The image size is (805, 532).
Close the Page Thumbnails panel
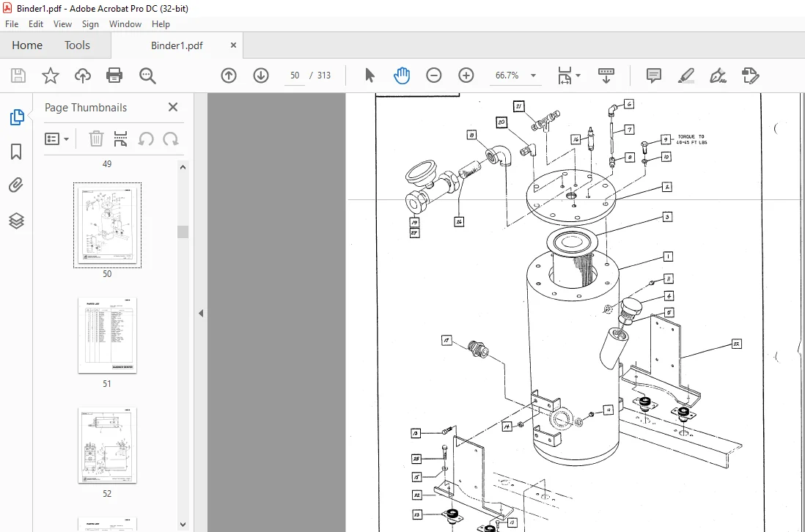tap(173, 107)
